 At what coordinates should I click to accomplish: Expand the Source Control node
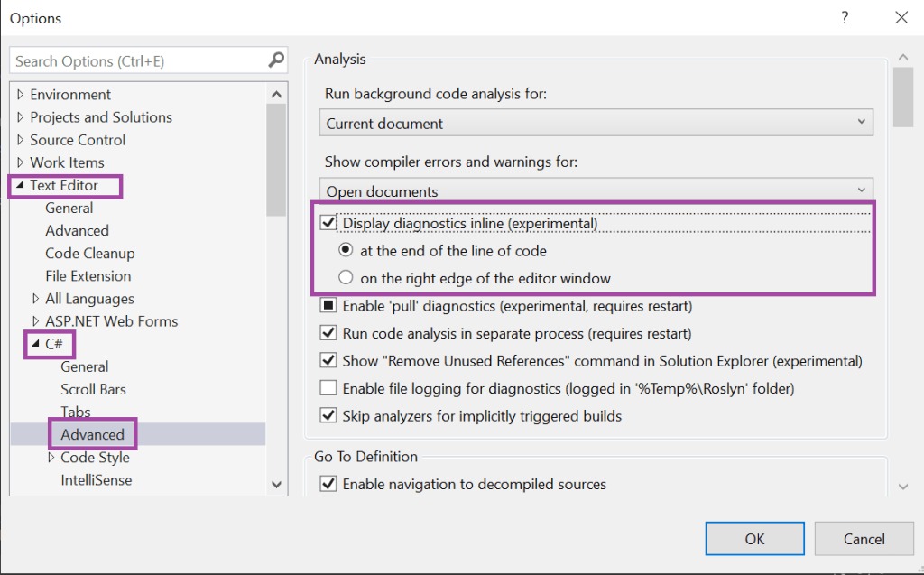21,140
